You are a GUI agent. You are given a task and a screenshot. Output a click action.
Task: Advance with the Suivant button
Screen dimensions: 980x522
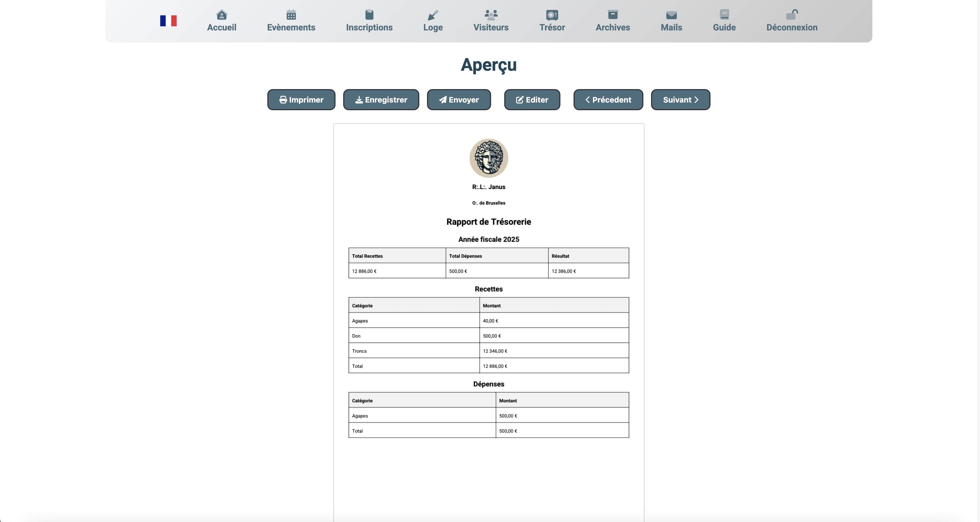coord(680,100)
